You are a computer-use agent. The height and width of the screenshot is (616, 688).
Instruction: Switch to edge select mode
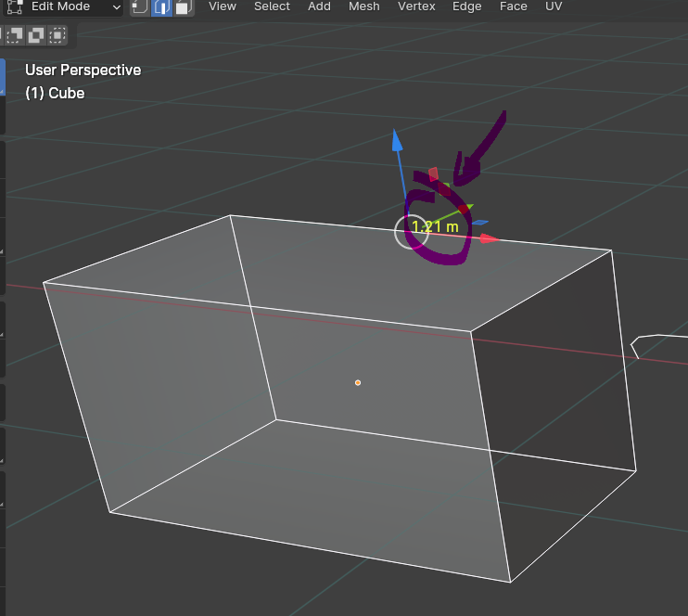(x=161, y=7)
